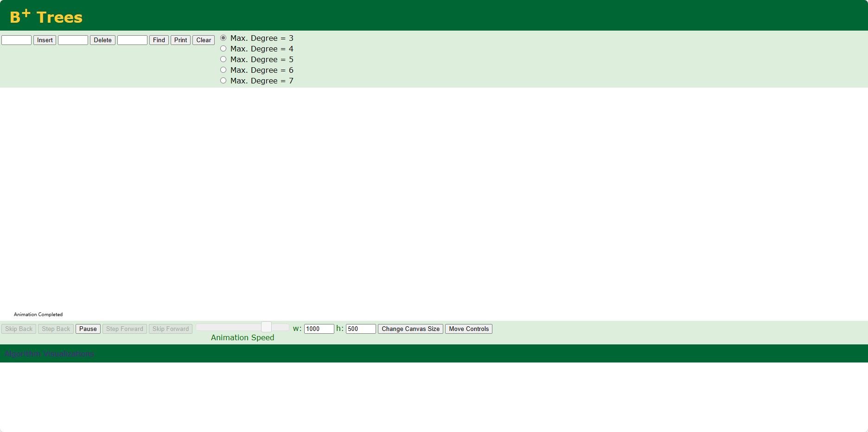Click the canvas height input
Viewport: 868px width, 432px height.
tap(360, 329)
